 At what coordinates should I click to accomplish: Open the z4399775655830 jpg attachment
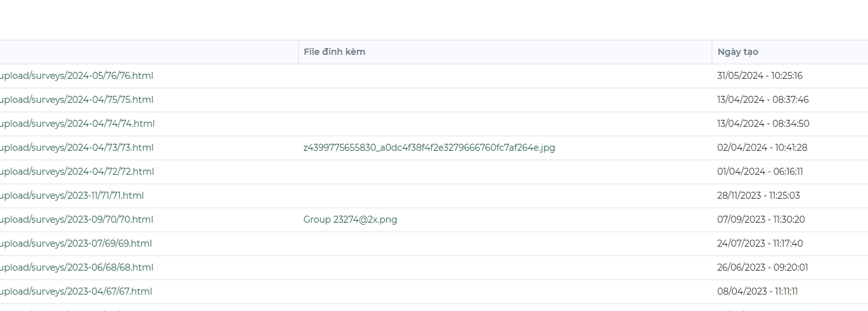pos(429,148)
